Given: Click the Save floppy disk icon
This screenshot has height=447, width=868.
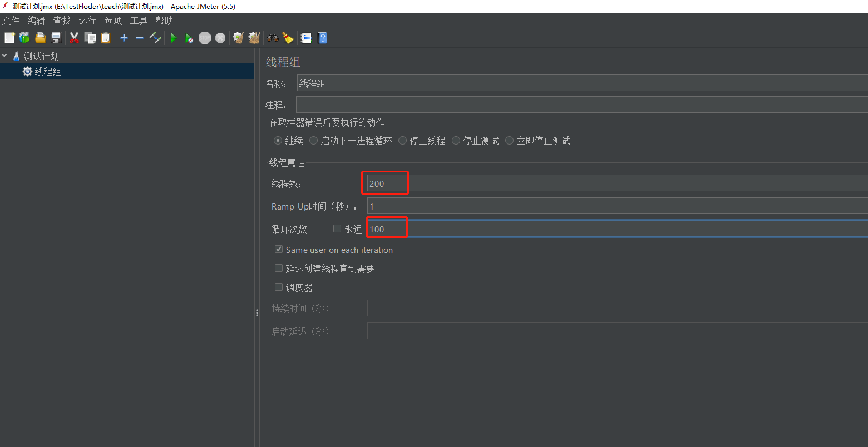Looking at the screenshot, I should pos(56,38).
